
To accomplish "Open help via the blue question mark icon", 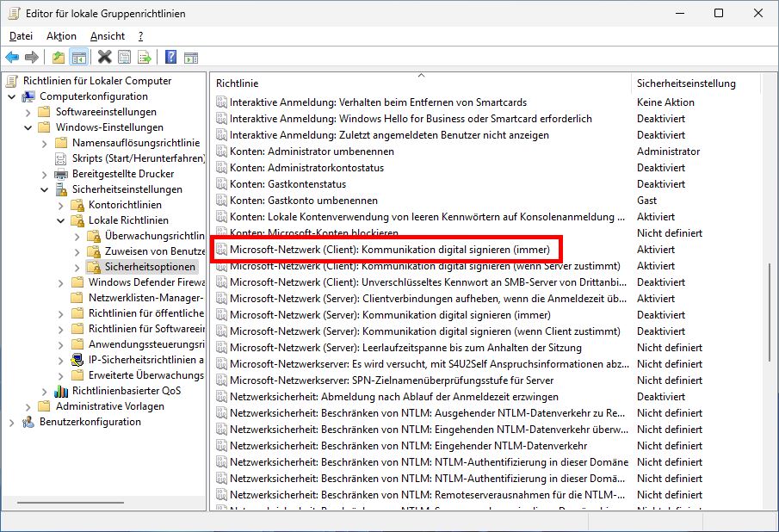I will [x=170, y=56].
